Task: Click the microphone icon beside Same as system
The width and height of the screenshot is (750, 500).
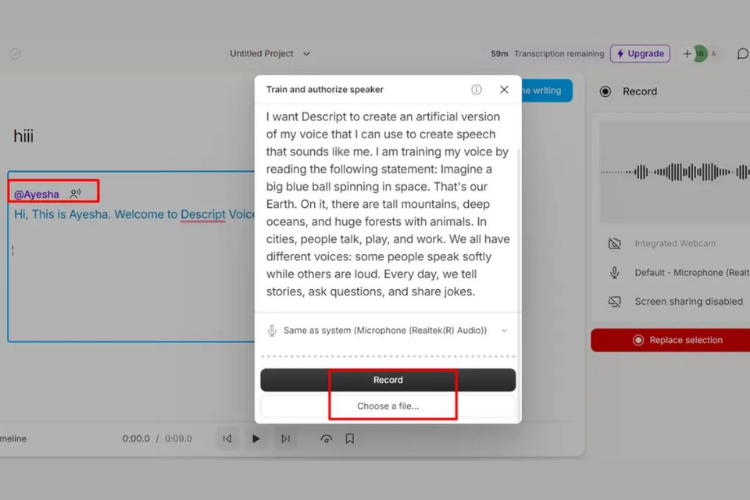Action: click(272, 331)
